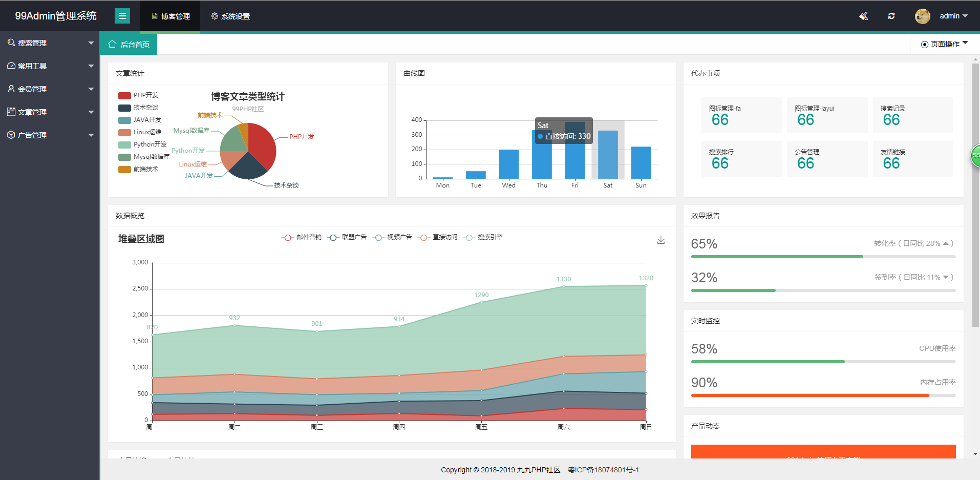Switch to the 博客管理 top menu
980x480 pixels.
[171, 16]
